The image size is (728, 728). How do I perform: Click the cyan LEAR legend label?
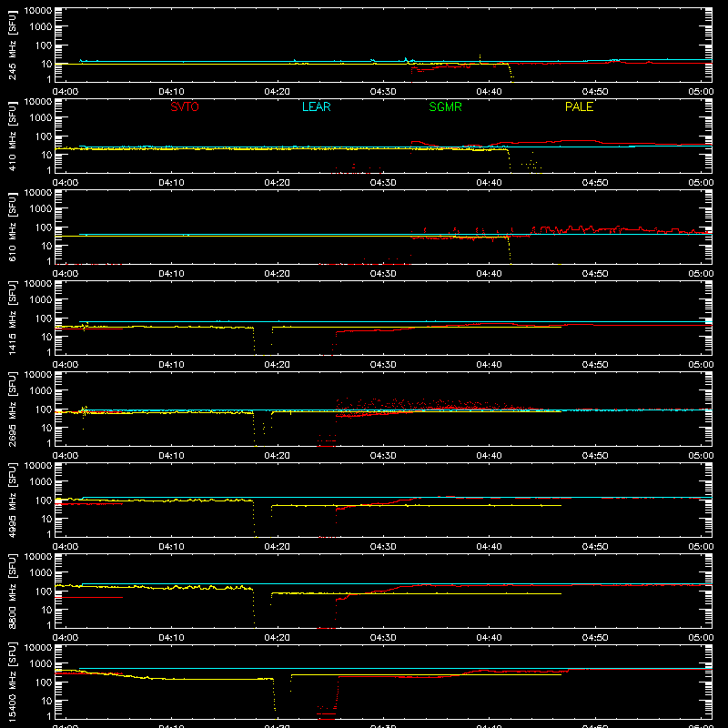point(316,106)
